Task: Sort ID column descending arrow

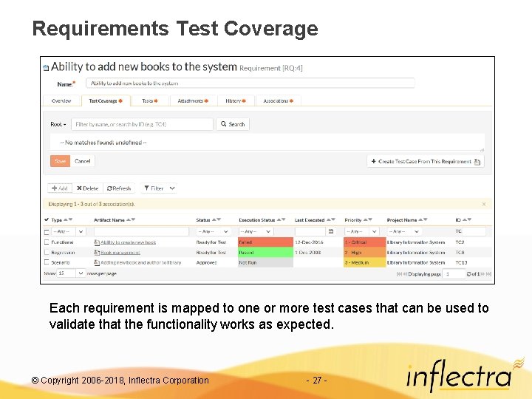Action: 469,219
